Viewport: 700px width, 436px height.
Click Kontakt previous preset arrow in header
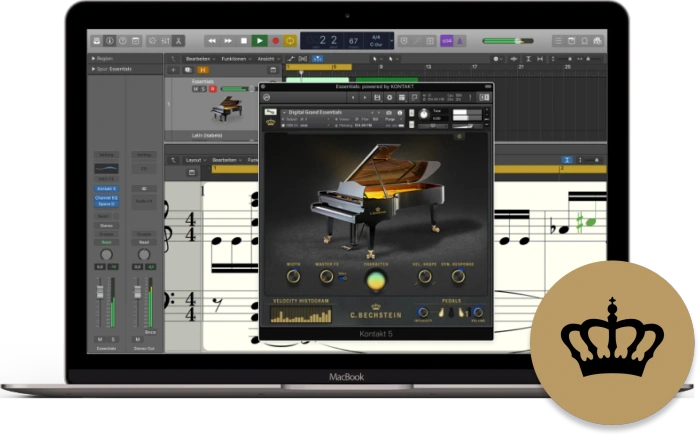353,97
